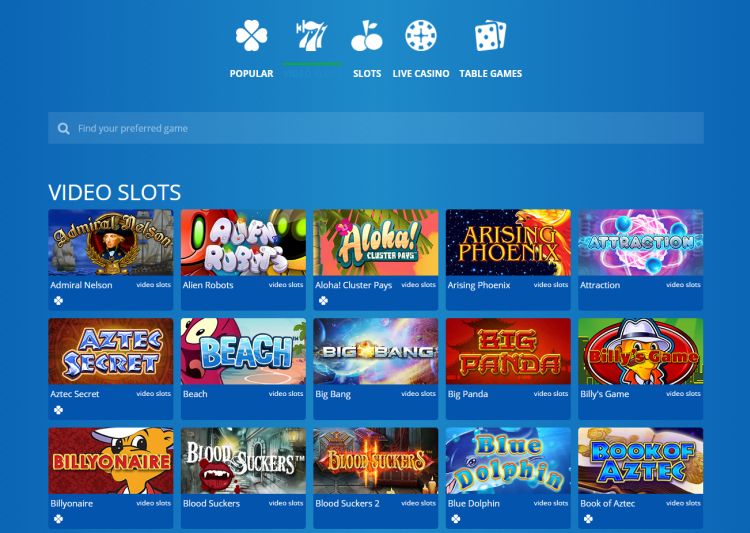Click the Blood Suckers 2 title link
Image resolution: width=750 pixels, height=533 pixels.
click(x=347, y=503)
